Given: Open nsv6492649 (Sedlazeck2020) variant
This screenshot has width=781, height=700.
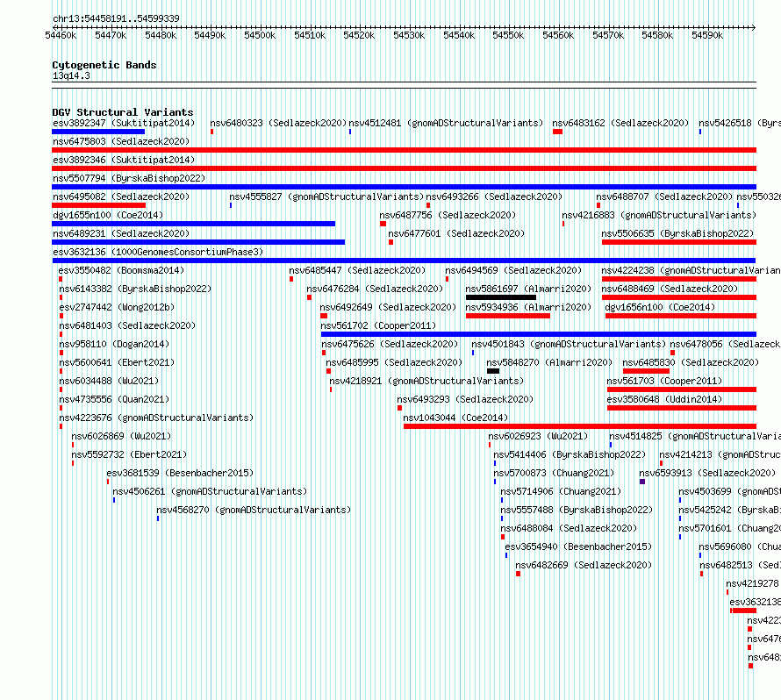Looking at the screenshot, I should click(x=388, y=307).
